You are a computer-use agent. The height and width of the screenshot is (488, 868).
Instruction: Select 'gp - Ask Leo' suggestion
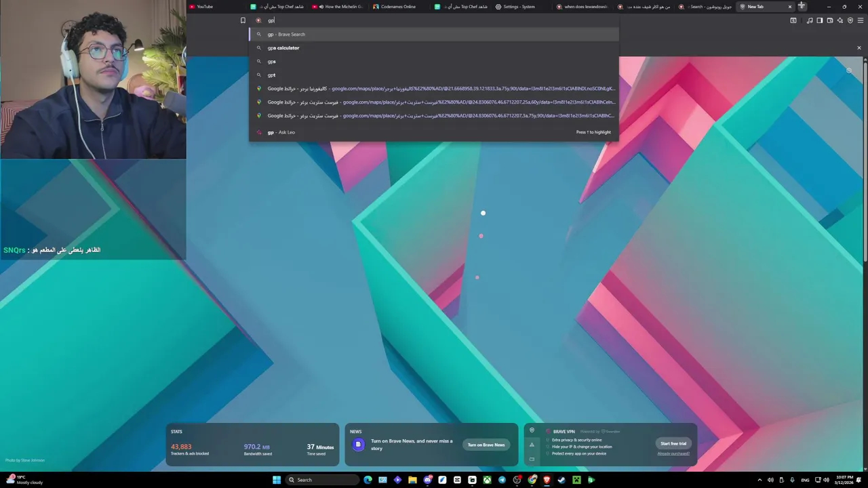coord(434,132)
